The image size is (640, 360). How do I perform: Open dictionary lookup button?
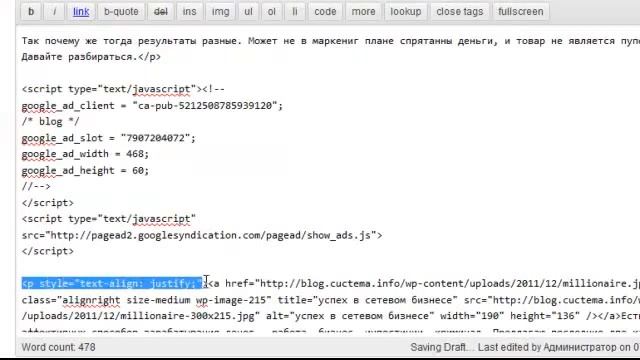point(406,11)
